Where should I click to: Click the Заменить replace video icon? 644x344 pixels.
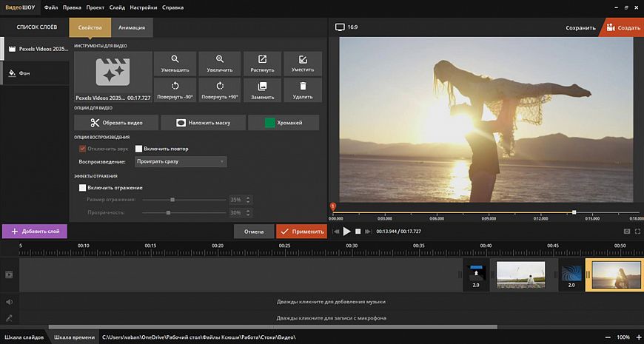click(262, 90)
